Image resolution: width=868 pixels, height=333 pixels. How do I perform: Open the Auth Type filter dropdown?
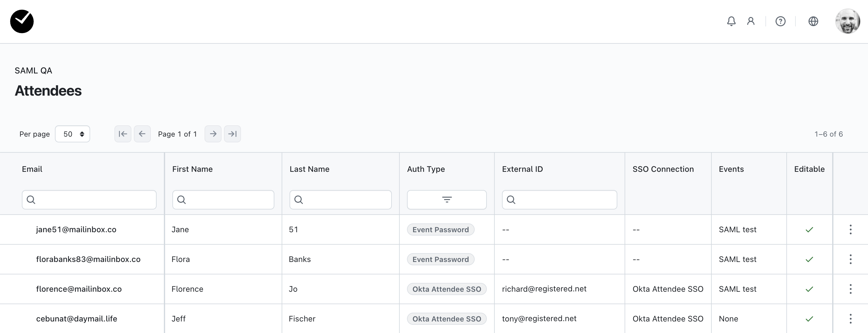(446, 199)
